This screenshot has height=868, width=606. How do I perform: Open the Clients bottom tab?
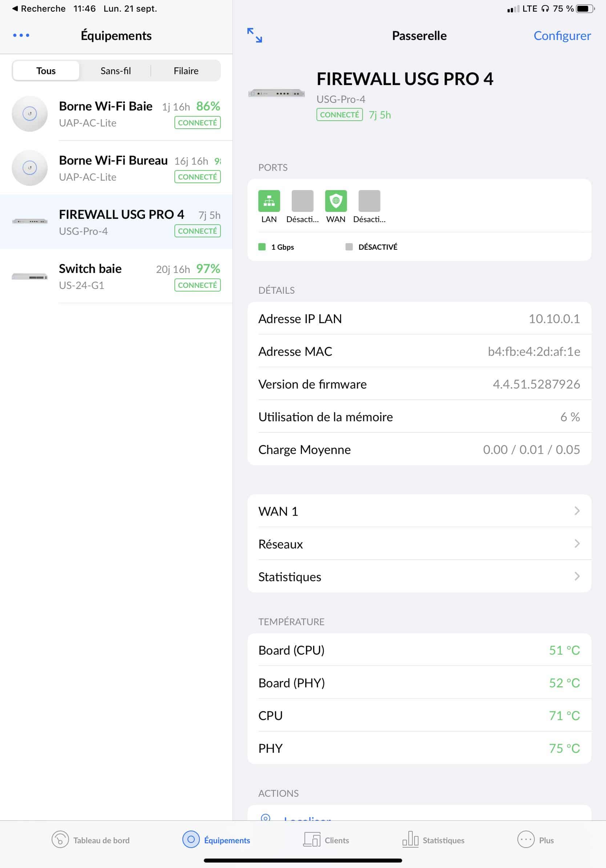326,840
